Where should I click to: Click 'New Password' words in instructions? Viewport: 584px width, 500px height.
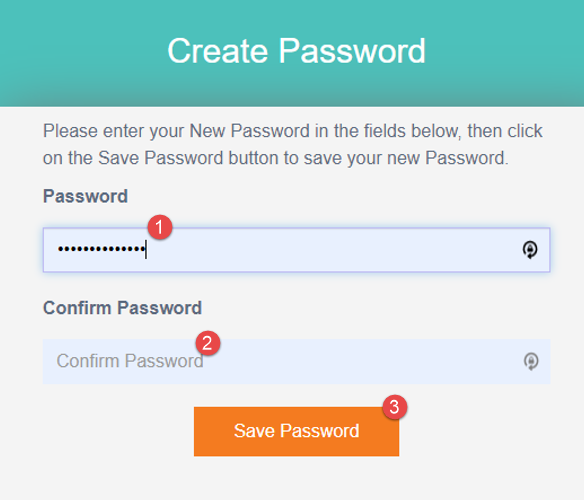(x=250, y=131)
